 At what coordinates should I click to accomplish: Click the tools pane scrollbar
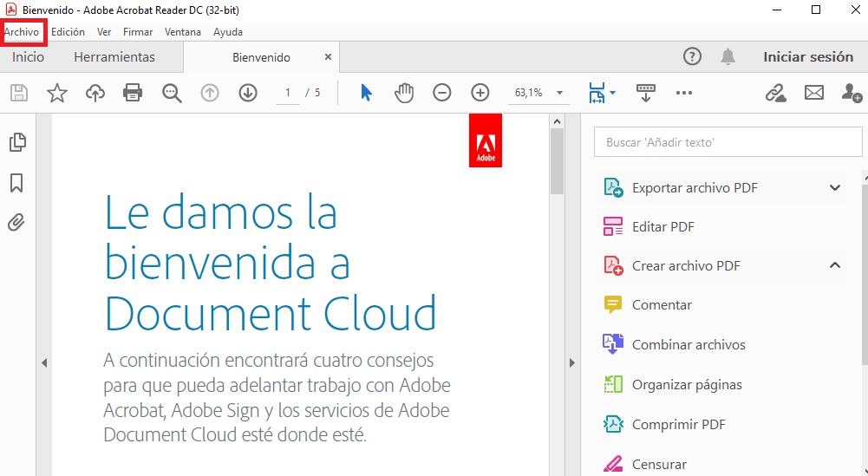(865, 273)
